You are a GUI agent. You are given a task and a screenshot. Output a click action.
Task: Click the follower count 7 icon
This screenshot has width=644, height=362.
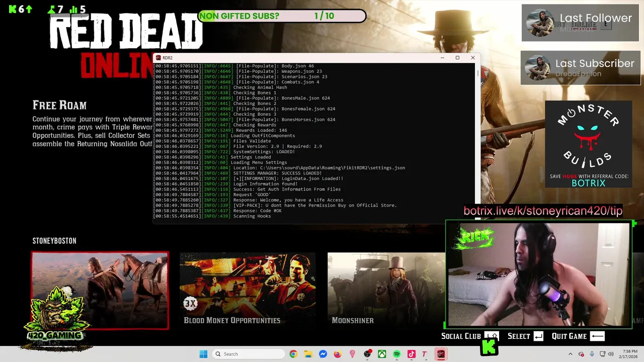(51, 9)
